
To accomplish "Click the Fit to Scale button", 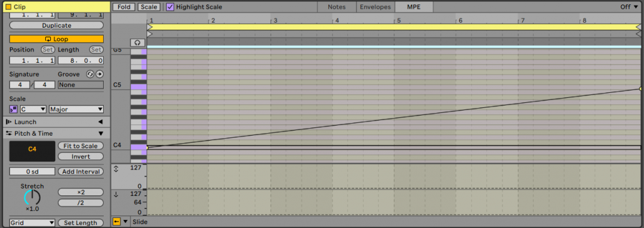I will pyautogui.click(x=80, y=146).
